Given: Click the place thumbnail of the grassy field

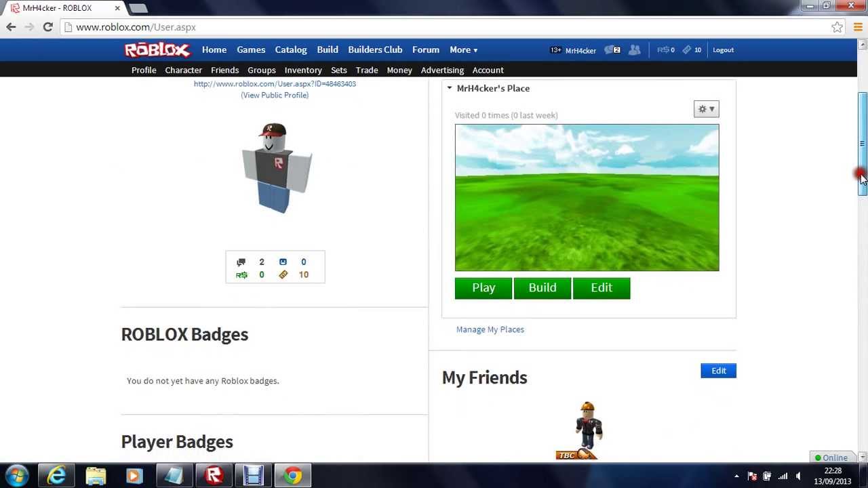Looking at the screenshot, I should [x=587, y=198].
